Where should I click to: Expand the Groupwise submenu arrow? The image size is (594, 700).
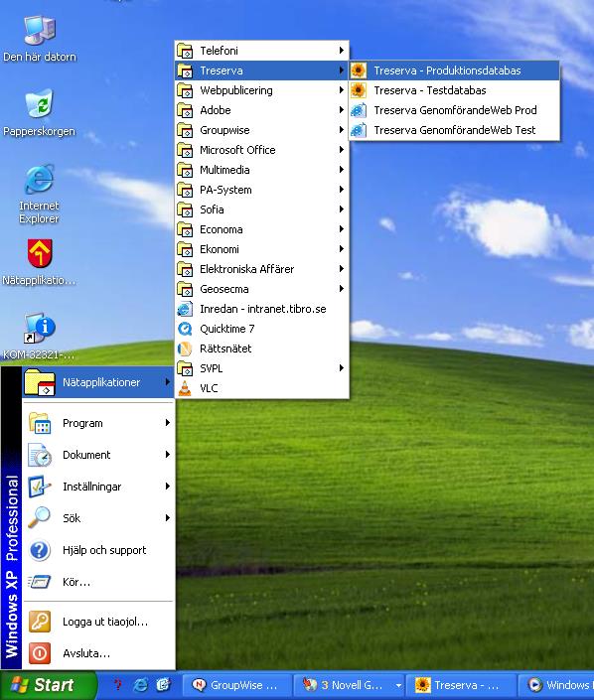click(342, 130)
